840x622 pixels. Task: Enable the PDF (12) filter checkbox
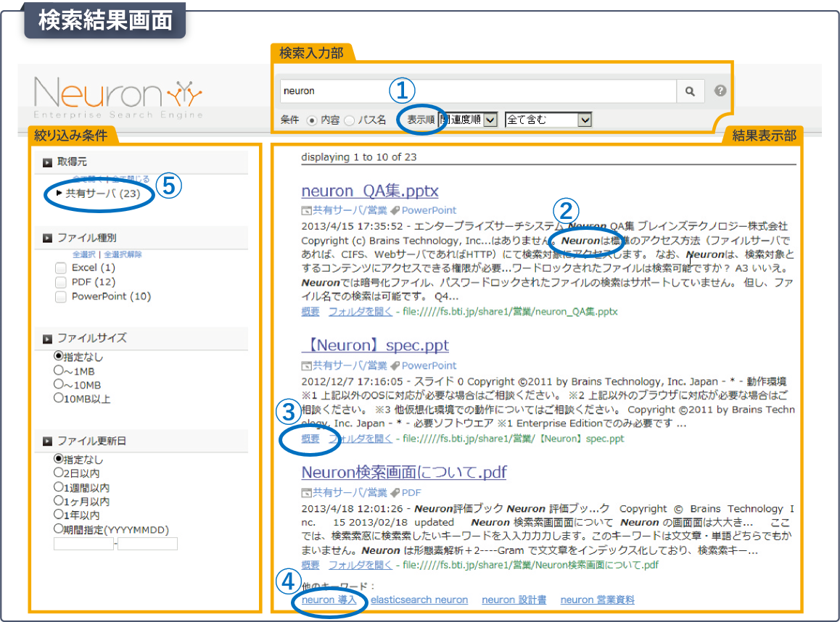tap(61, 283)
